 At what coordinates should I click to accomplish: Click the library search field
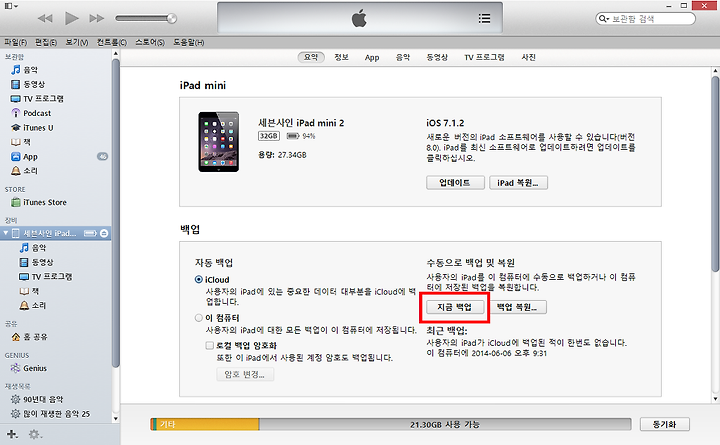tap(645, 19)
